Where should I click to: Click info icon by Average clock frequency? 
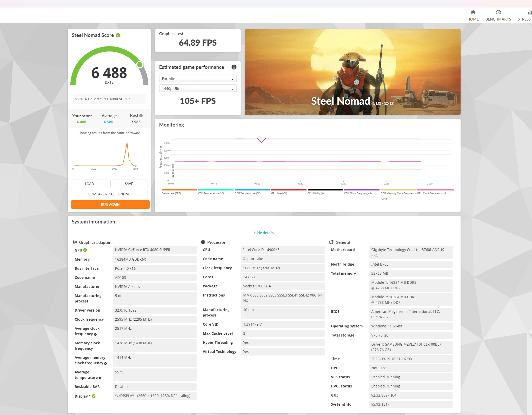tap(95, 334)
